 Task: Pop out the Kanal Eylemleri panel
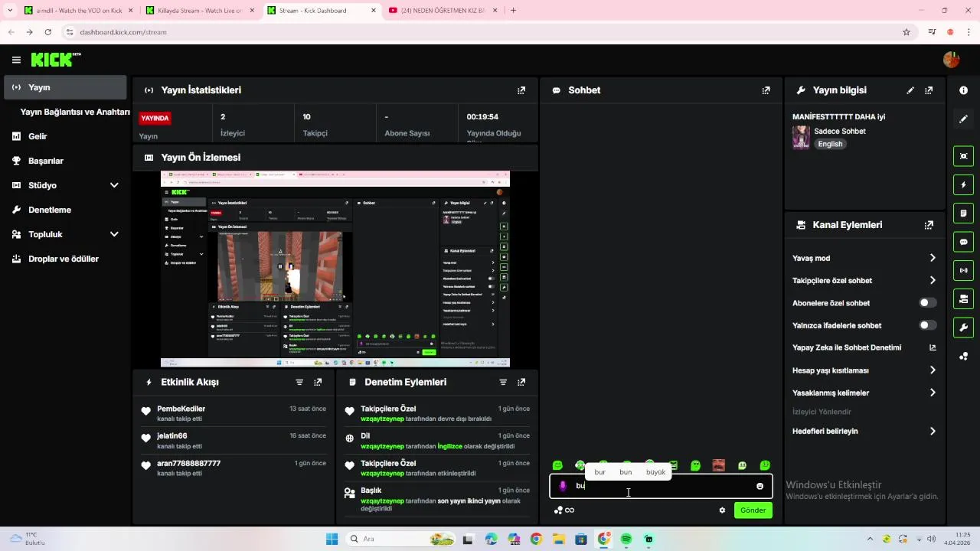pos(929,225)
